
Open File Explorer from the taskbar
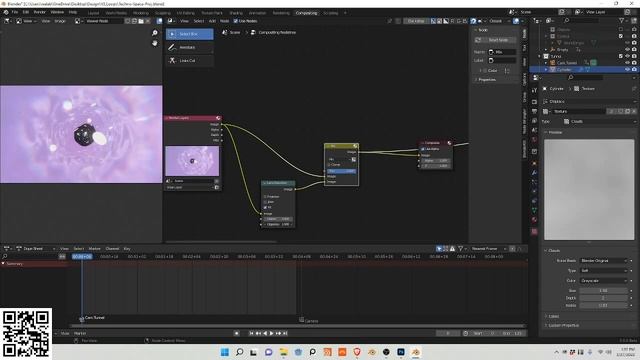point(283,352)
